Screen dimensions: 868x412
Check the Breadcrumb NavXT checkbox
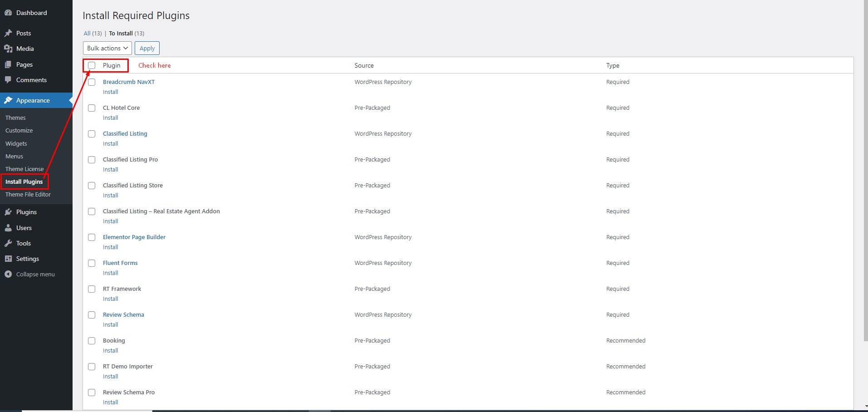(x=92, y=82)
